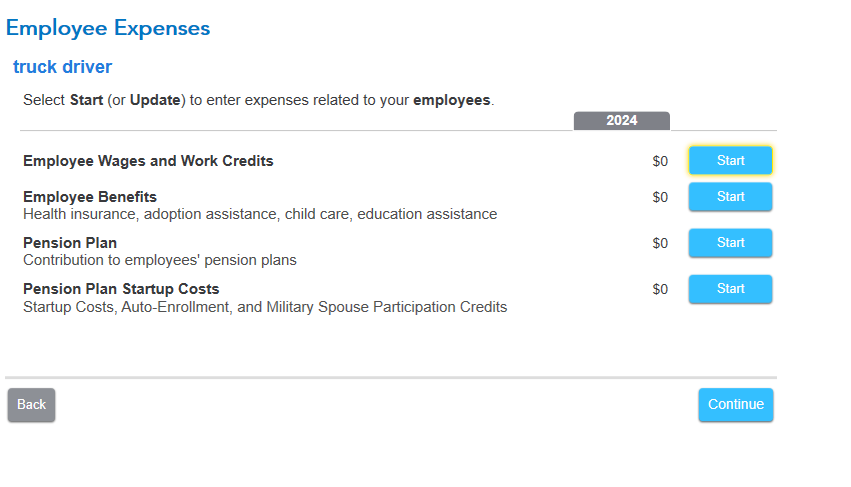Click the Employee Expenses page heading
The width and height of the screenshot is (851, 487).
[108, 28]
